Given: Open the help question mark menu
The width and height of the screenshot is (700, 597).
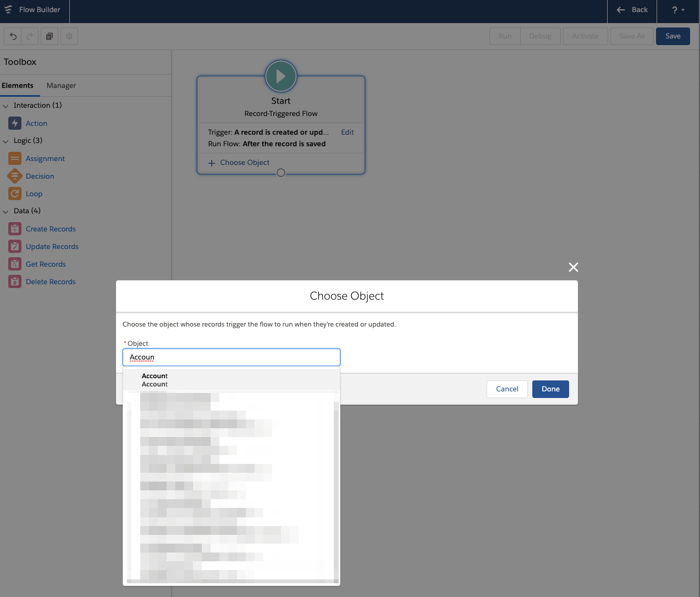Looking at the screenshot, I should (678, 10).
